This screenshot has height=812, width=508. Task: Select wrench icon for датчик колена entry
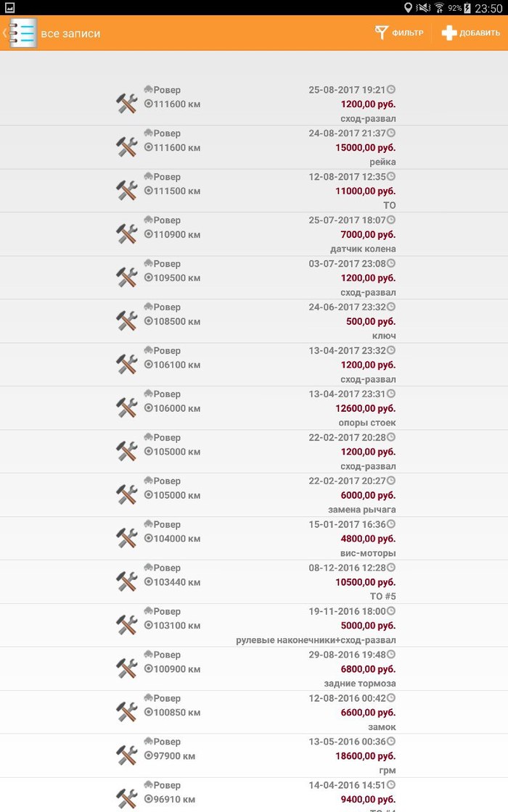[127, 234]
